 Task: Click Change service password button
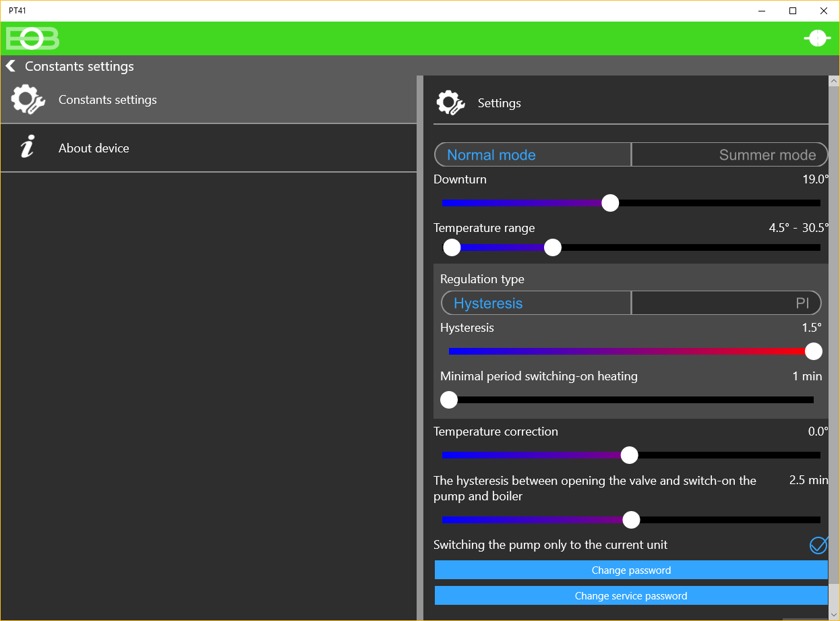631,596
